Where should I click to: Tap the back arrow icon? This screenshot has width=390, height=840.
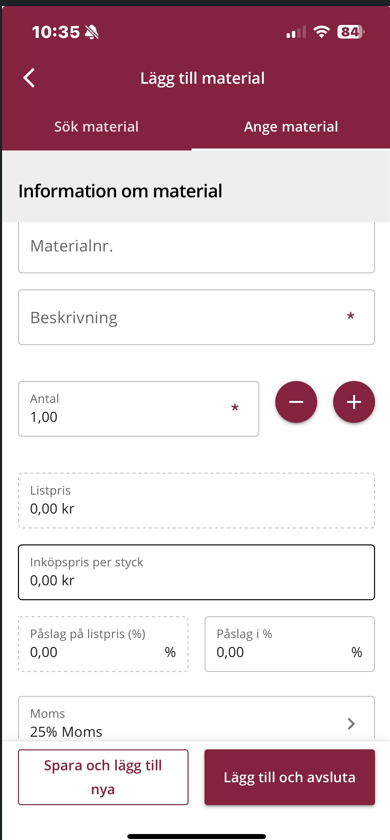pos(29,78)
